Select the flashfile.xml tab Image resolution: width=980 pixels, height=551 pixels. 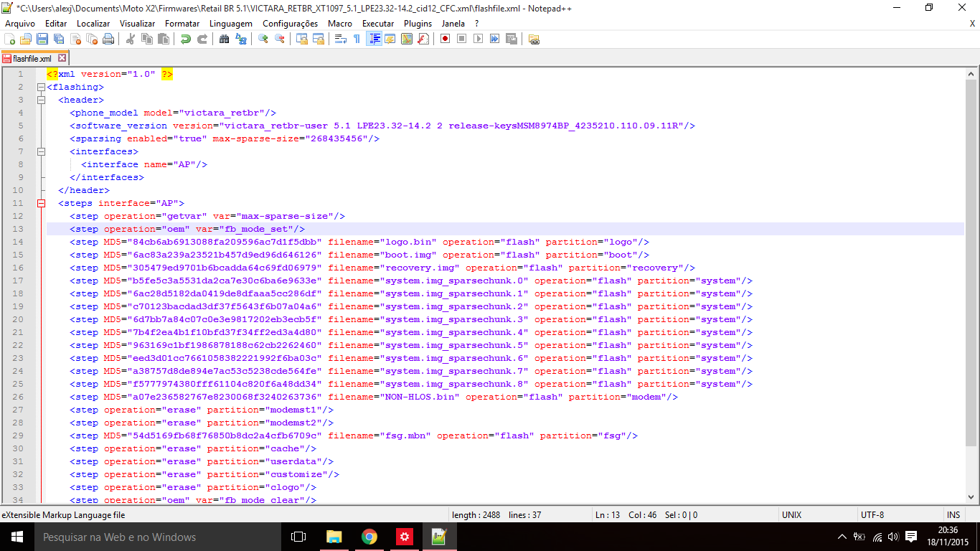[34, 59]
